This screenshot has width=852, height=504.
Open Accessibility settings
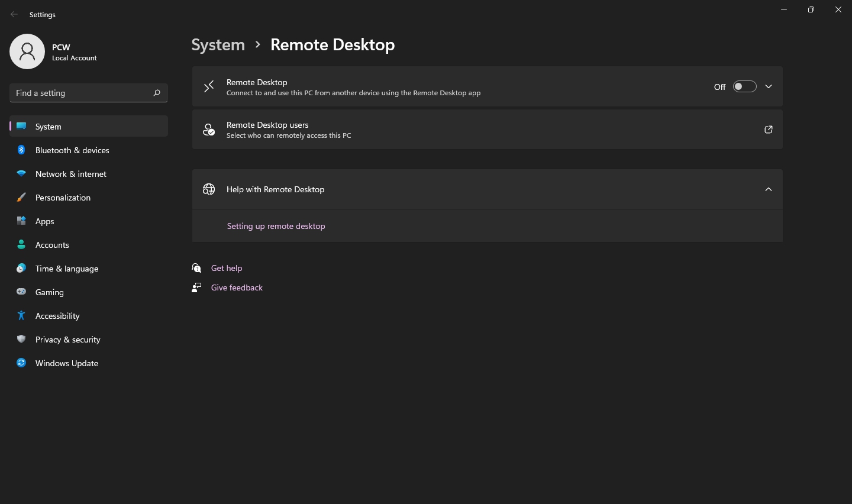[57, 316]
